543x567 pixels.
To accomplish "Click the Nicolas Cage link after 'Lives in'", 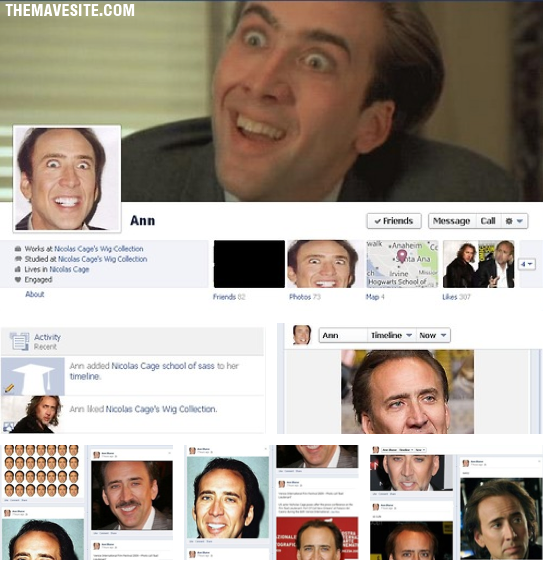I will click(69, 269).
